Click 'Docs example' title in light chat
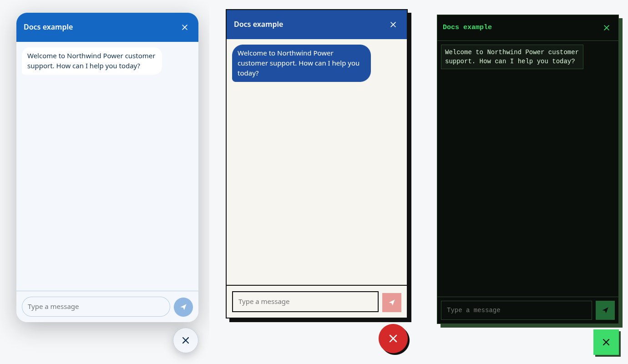Screen dimensions: 628x364 [48, 27]
